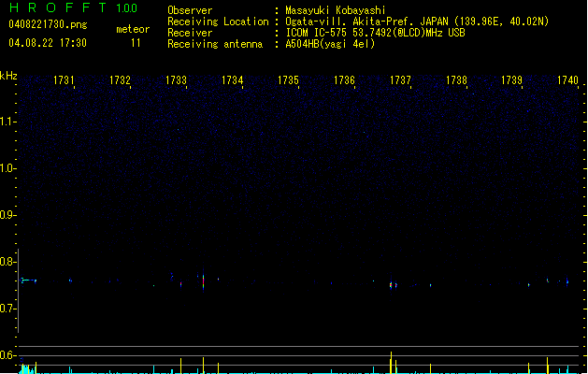Click the 'Observer' field label
Image resolution: width=588 pixels, height=374 pixels.
(190, 10)
